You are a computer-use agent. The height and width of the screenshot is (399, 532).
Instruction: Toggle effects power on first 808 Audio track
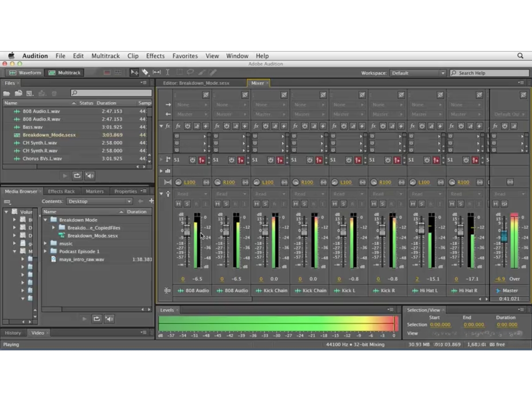188,126
